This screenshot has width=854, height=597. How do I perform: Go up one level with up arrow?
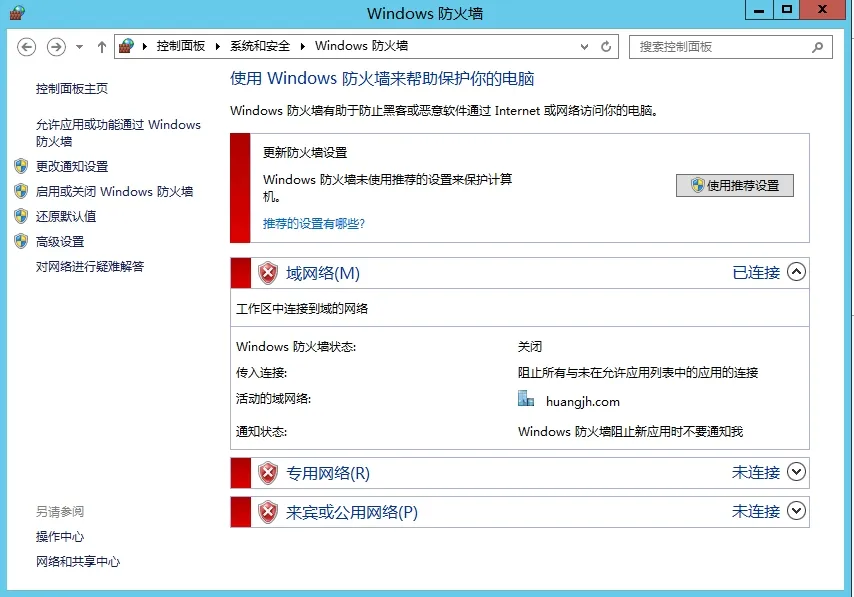[102, 47]
